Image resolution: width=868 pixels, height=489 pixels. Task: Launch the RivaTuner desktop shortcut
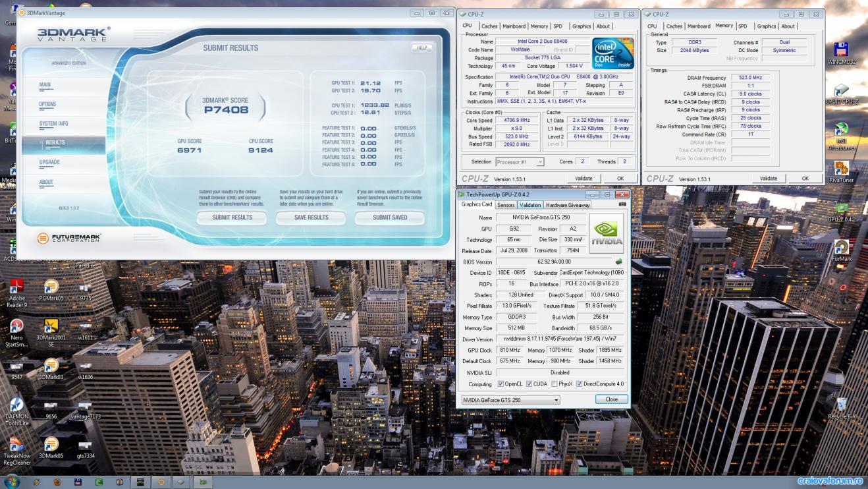841,172
